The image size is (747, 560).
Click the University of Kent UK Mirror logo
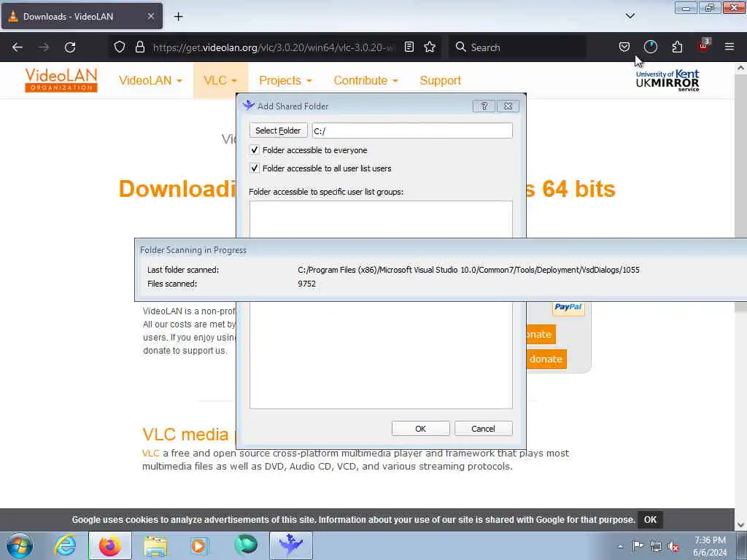[x=667, y=80]
